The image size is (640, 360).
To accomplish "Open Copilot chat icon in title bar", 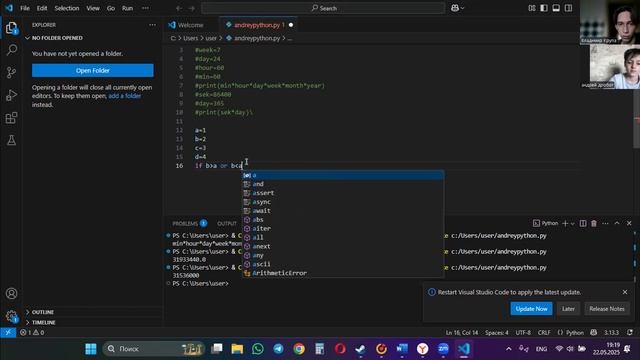I will (x=455, y=8).
